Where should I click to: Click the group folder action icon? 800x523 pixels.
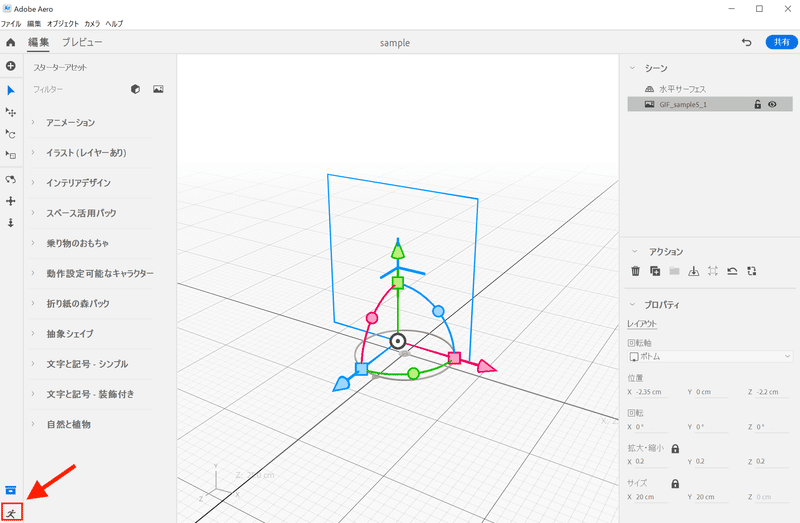point(674,271)
